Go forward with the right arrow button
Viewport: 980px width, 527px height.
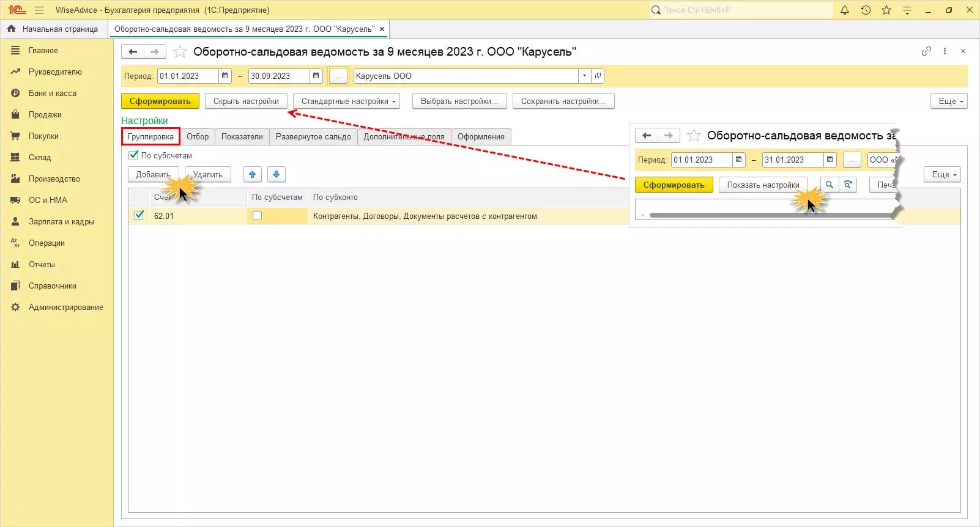(155, 52)
